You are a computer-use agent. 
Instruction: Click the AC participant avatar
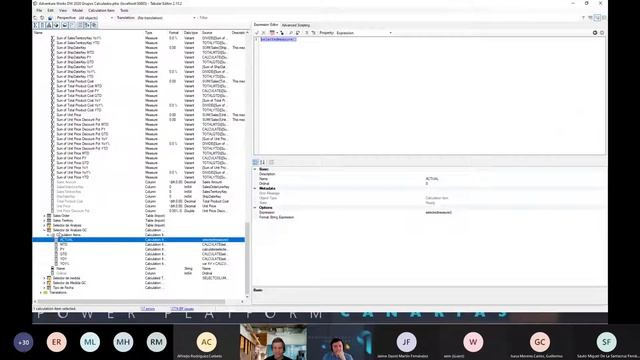[207, 342]
